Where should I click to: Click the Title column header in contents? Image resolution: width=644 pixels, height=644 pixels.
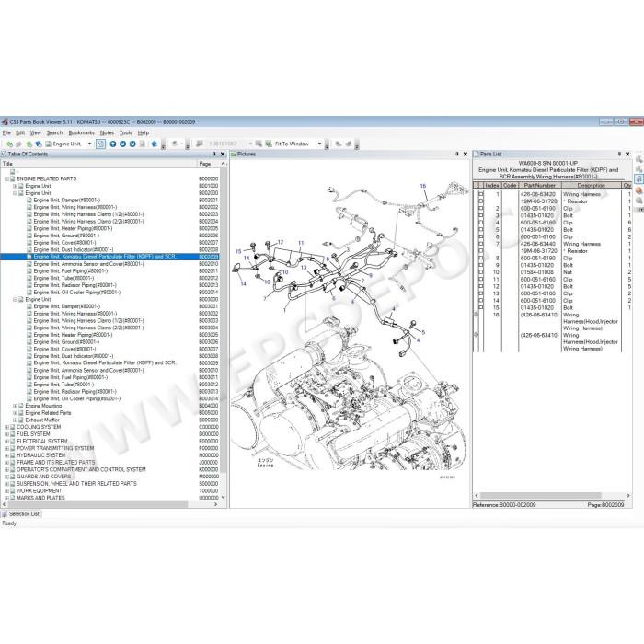(98, 164)
